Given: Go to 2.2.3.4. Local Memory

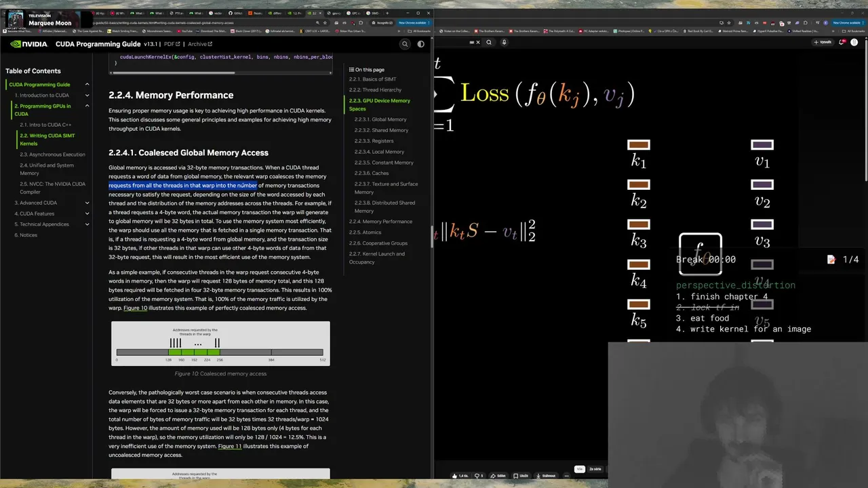Looking at the screenshot, I should (379, 152).
